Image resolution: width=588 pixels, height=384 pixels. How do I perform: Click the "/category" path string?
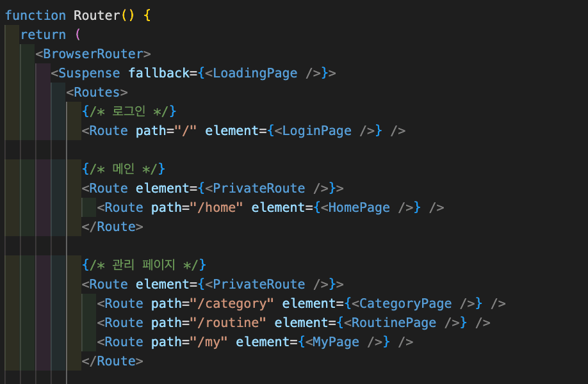(x=232, y=303)
